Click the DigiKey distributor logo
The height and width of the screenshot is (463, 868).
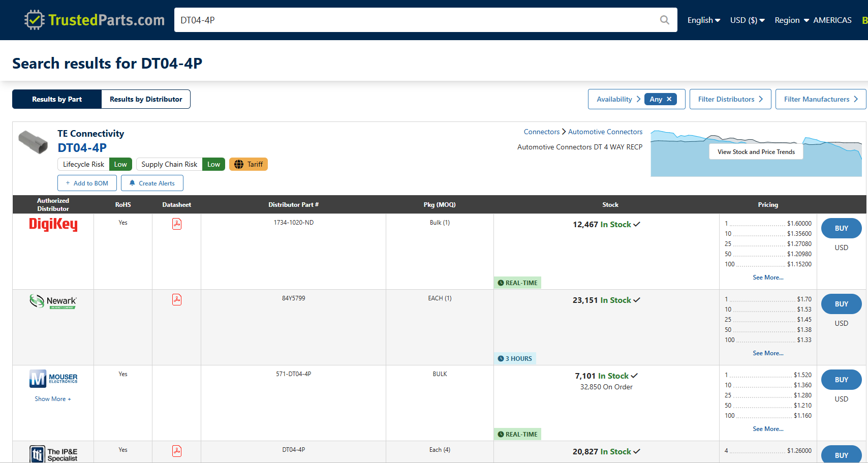click(x=53, y=224)
